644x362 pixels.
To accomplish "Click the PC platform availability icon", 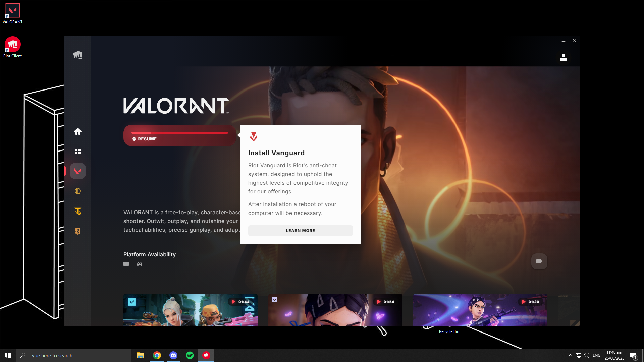I will 126,264.
